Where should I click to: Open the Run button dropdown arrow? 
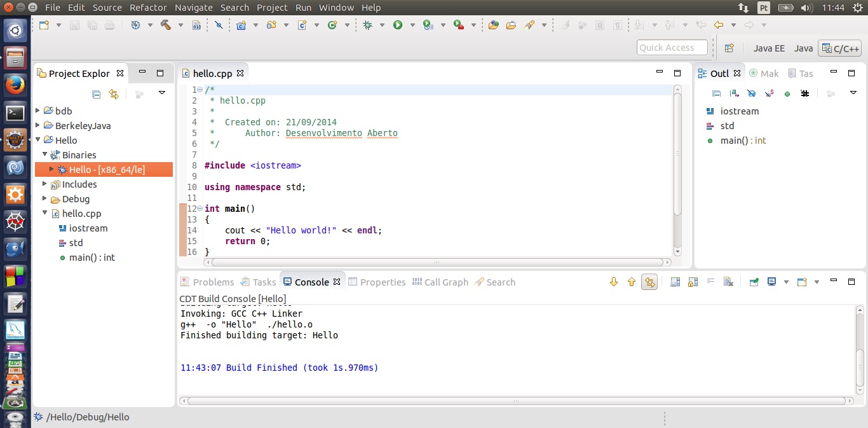tap(412, 25)
